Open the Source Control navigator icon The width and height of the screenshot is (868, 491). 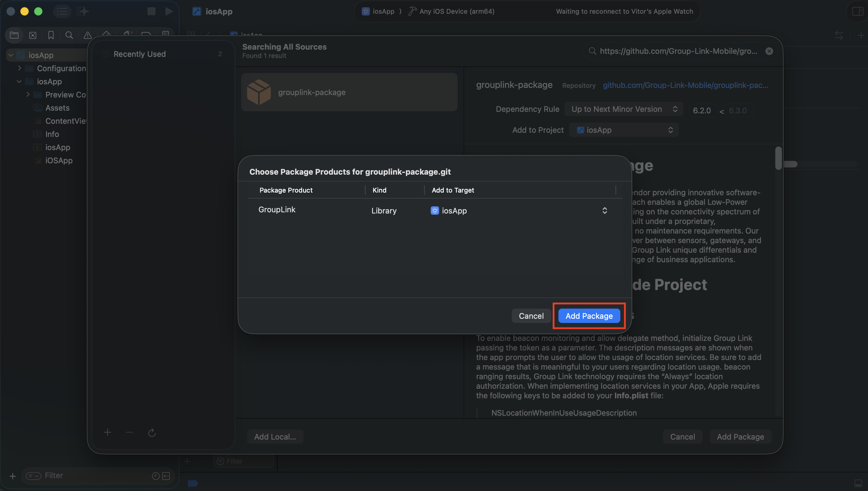click(33, 35)
